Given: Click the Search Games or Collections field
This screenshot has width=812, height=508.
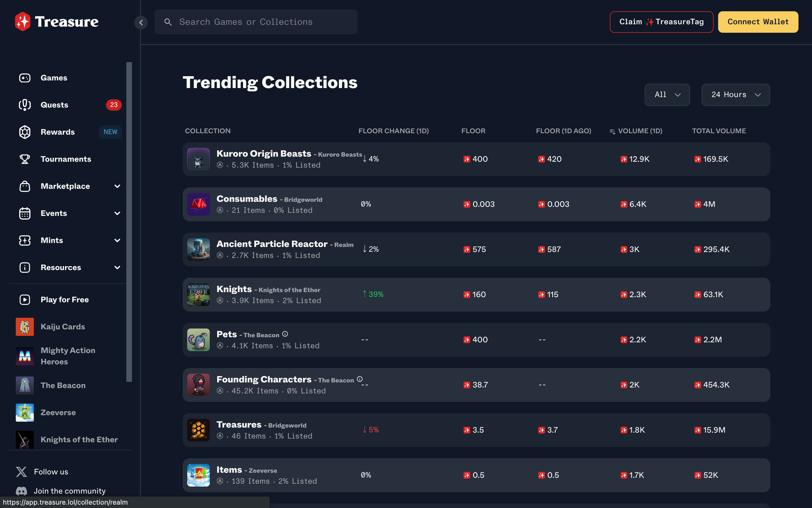Looking at the screenshot, I should click(256, 22).
